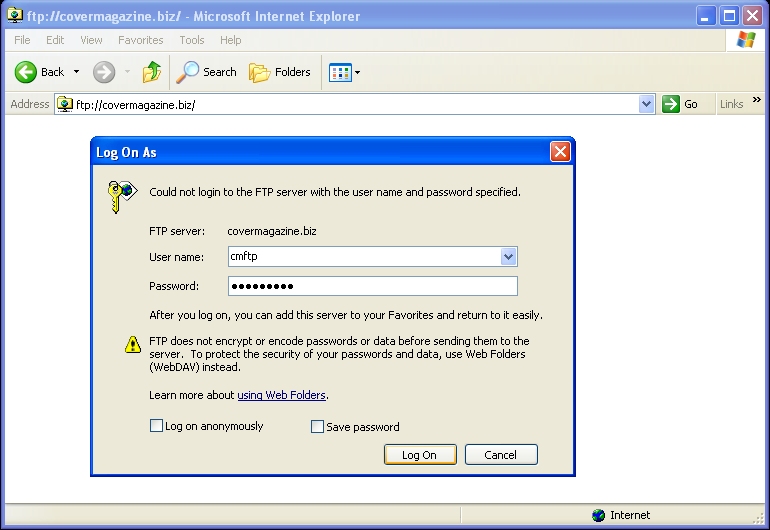Click the Cancel button
770x530 pixels.
[x=501, y=455]
